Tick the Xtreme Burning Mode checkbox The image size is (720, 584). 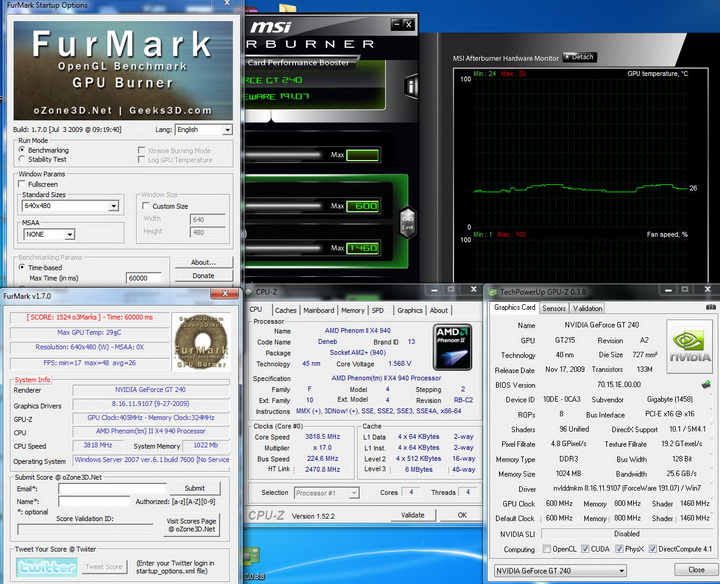point(141,151)
